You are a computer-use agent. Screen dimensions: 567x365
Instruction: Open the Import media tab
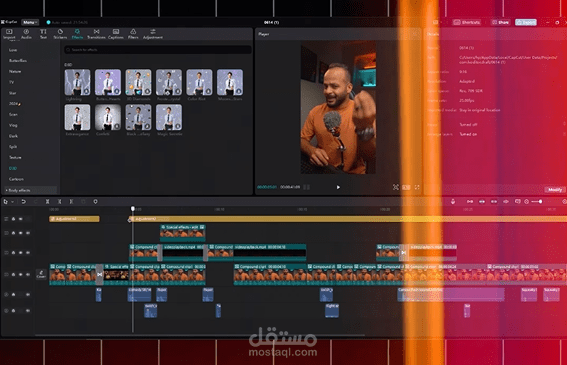pyautogui.click(x=9, y=34)
